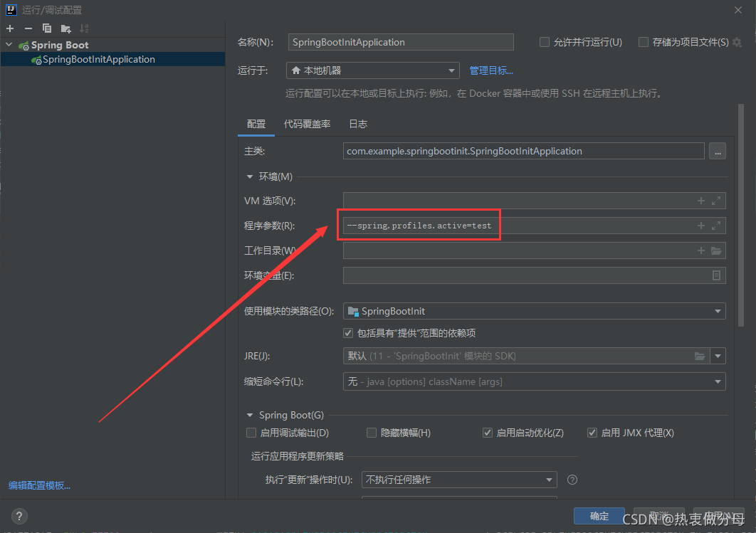Select the Spring Boot category node
756x533 pixels.
point(60,45)
